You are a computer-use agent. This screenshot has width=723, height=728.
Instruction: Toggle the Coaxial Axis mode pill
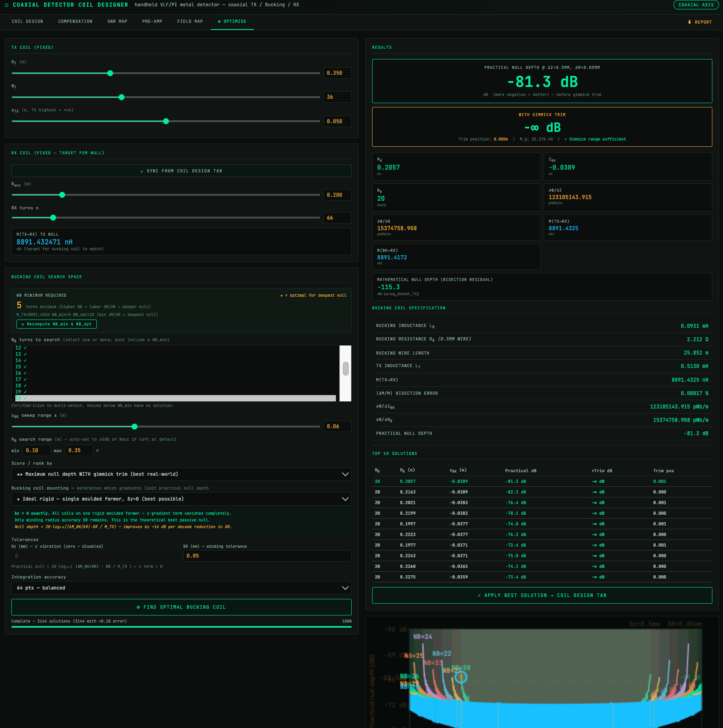[x=696, y=5]
